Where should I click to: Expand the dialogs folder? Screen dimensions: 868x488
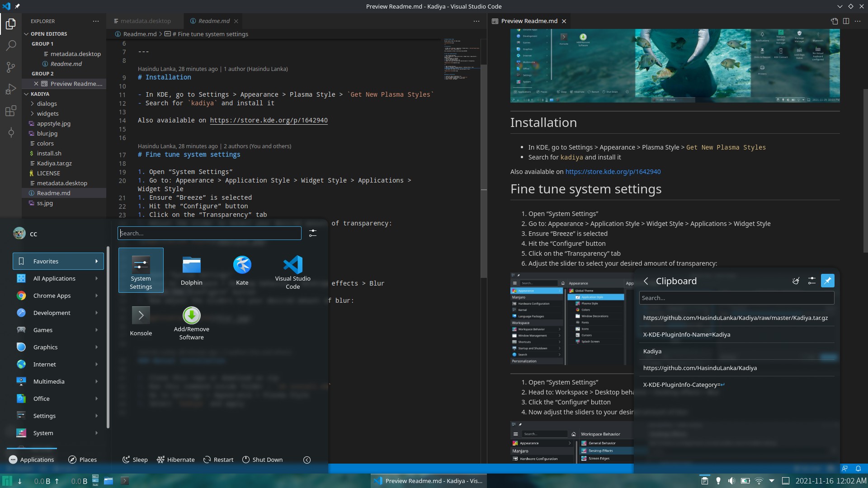coord(64,103)
